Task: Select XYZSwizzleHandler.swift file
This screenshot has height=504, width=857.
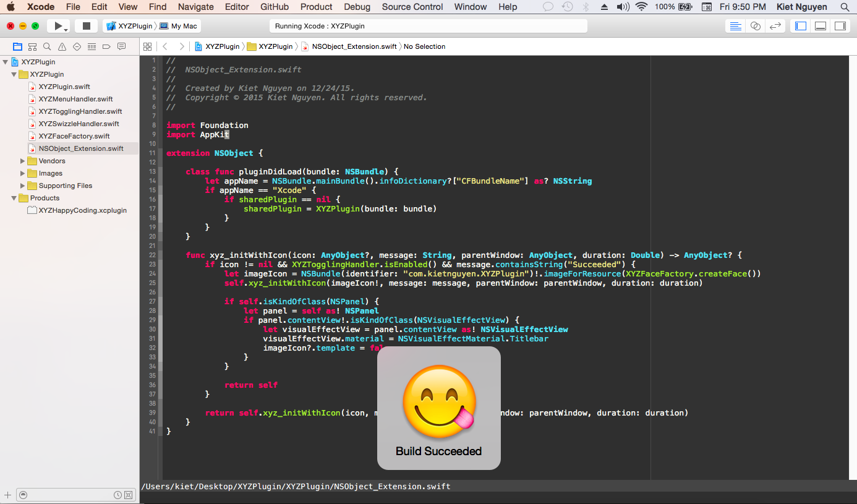Action: 79,124
